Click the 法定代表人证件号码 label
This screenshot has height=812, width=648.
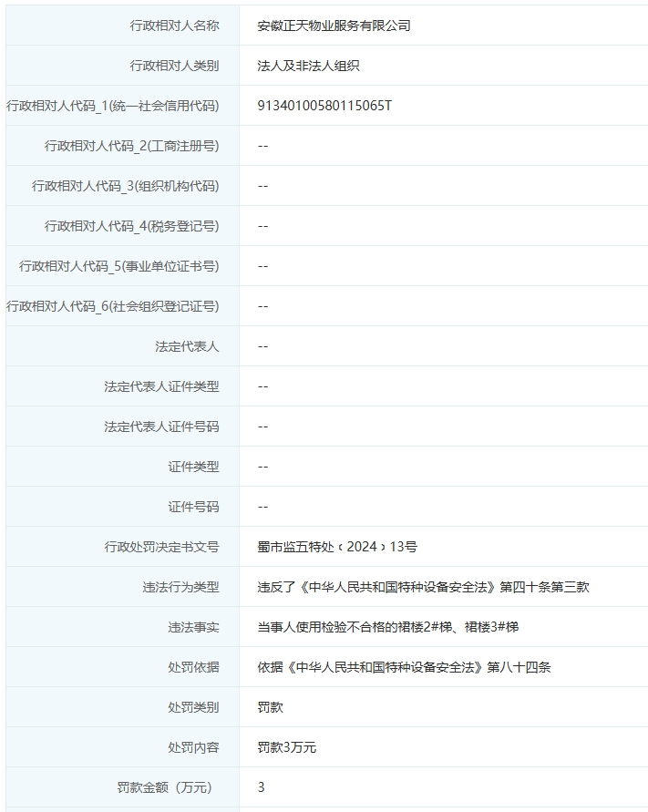[x=161, y=427]
